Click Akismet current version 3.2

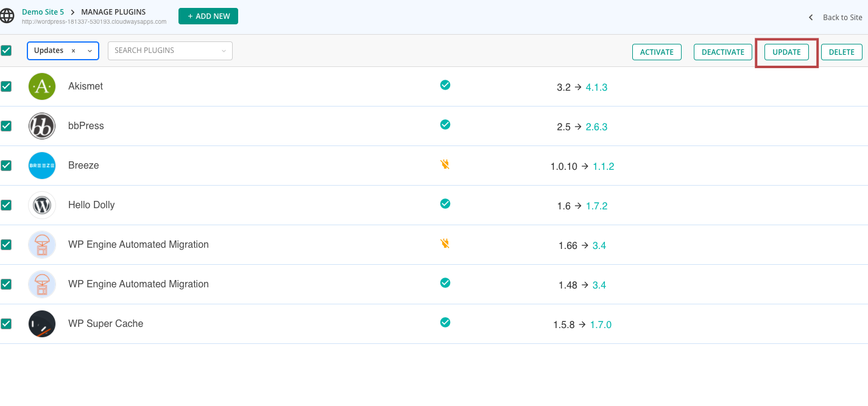(x=563, y=88)
